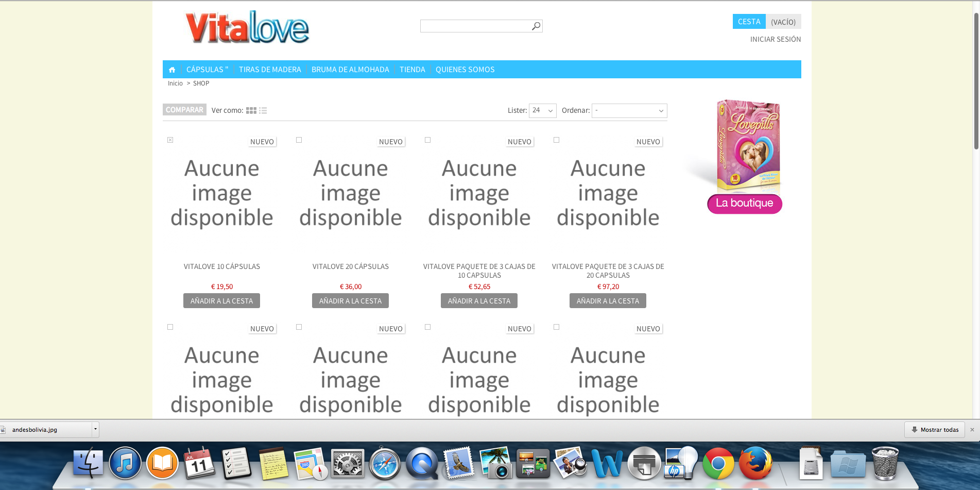This screenshot has width=980, height=490.
Task: Select the TIENDA menu item
Action: pyautogui.click(x=412, y=70)
